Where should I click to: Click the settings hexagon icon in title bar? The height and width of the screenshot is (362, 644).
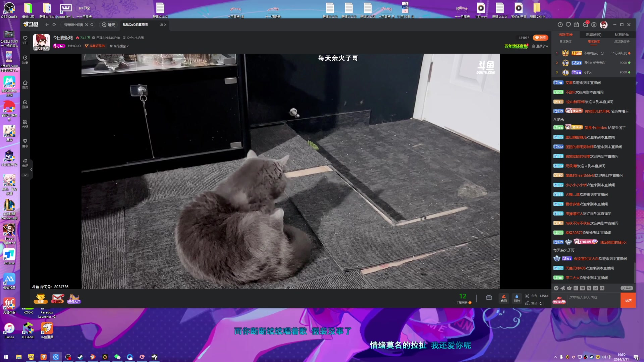(594, 25)
